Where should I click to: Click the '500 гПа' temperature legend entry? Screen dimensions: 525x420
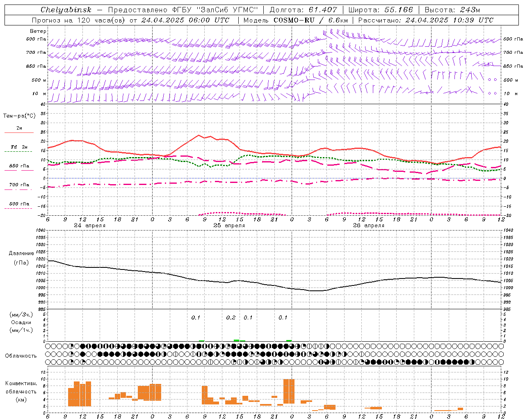pos(19,204)
